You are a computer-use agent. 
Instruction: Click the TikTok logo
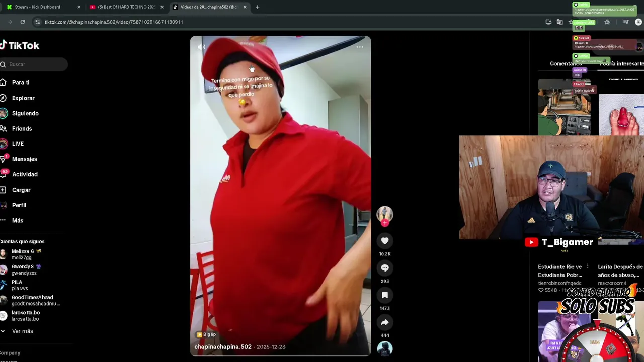tap(20, 45)
